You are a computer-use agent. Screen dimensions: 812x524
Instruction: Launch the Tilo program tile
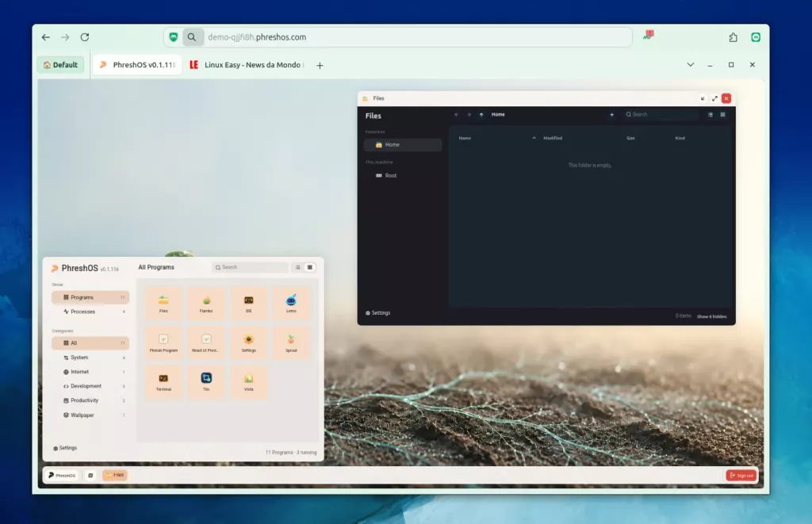206,381
